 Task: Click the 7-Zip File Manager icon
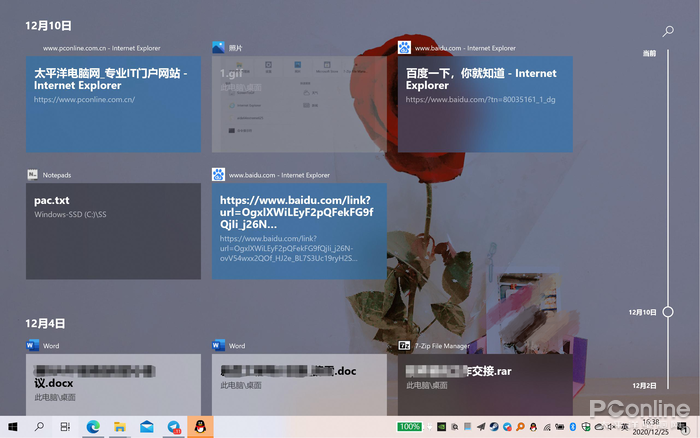404,346
